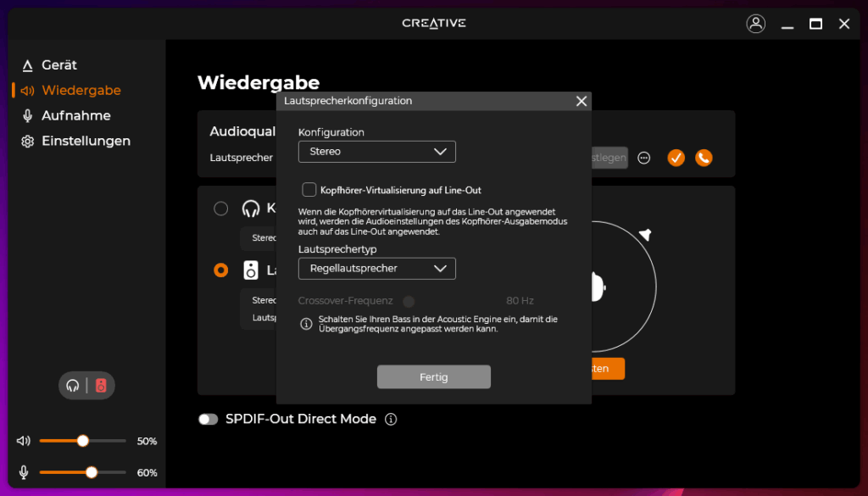Expand the Lautsprechertyp Regellautsprecher dropdown

(376, 269)
